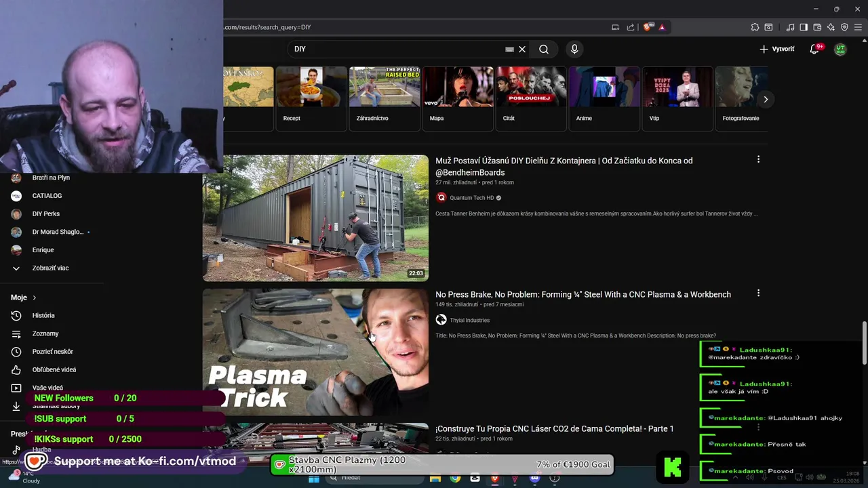Open 'No Press Brake, No Problem' video title
The width and height of the screenshot is (868, 488).
(x=583, y=294)
